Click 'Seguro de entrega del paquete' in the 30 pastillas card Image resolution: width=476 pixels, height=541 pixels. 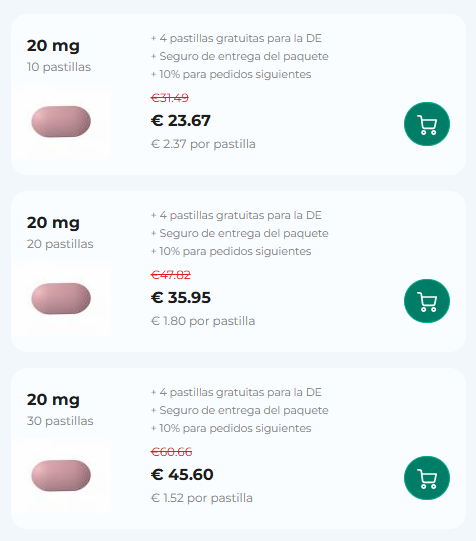coord(244,410)
